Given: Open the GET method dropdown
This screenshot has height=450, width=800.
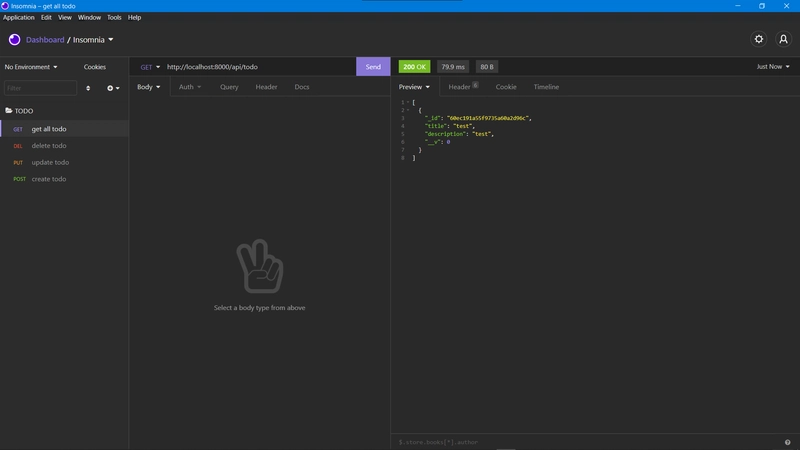Looking at the screenshot, I should 150,67.
